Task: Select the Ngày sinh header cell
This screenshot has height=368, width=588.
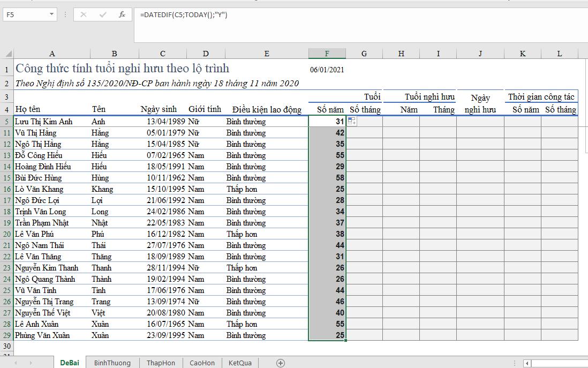Action: [x=162, y=109]
